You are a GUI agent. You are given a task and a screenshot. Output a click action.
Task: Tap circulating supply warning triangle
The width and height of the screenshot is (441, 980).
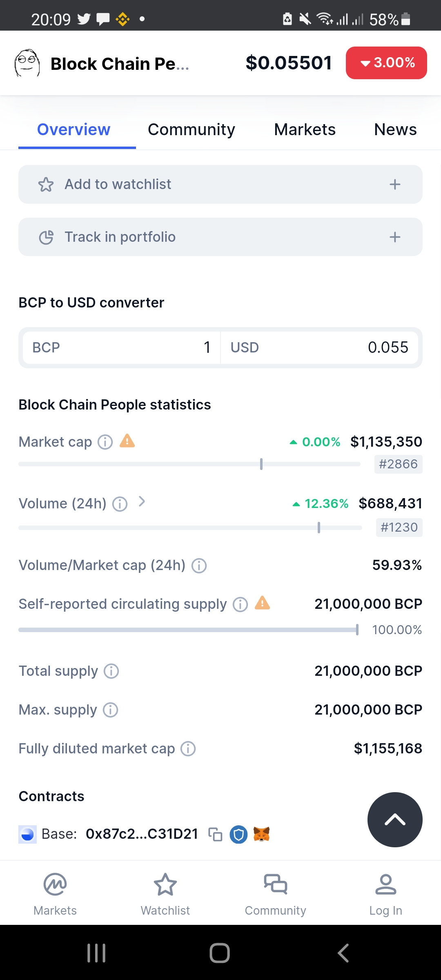point(262,603)
